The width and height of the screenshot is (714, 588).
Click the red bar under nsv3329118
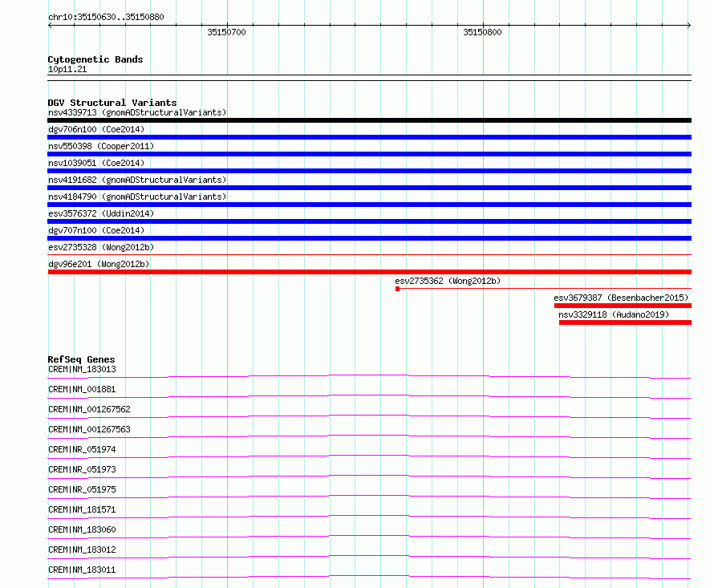(625, 322)
